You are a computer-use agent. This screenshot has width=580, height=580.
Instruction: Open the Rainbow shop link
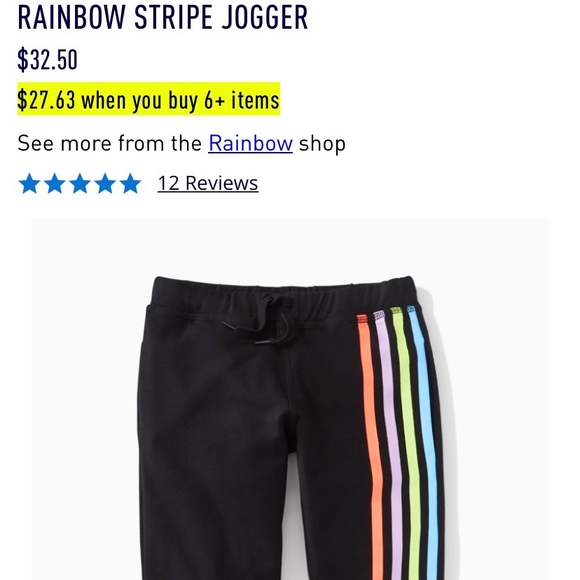(250, 143)
